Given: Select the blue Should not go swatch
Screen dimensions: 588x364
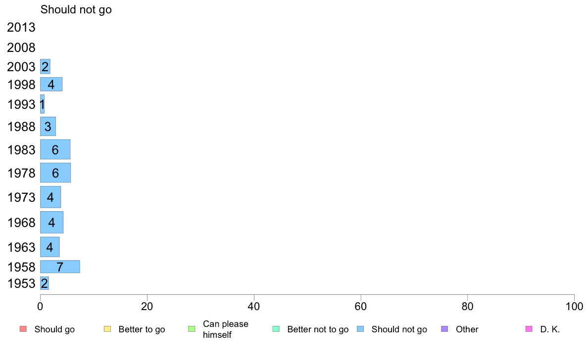Looking at the screenshot, I should coord(360,329).
